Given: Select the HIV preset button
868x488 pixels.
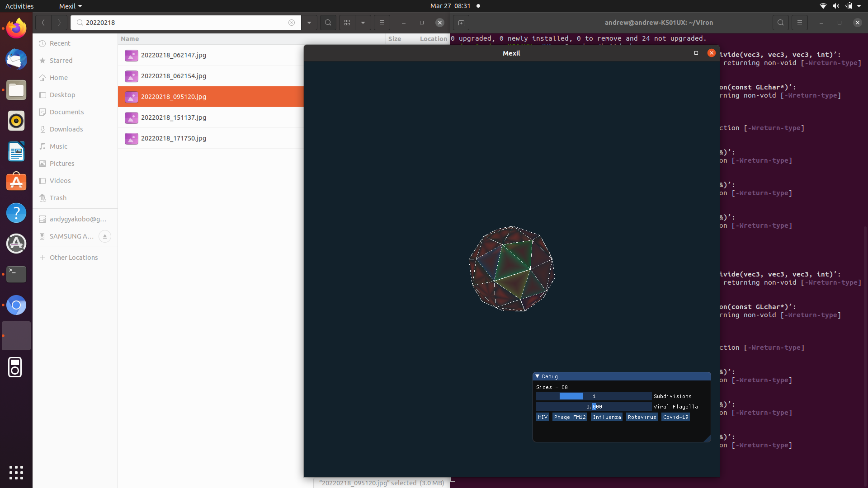Looking at the screenshot, I should coord(542,417).
